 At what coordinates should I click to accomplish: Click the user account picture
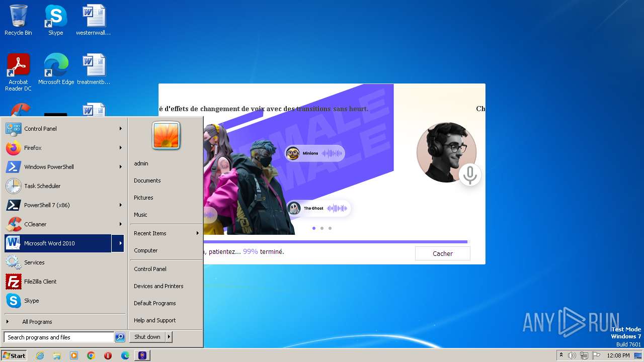[x=166, y=135]
